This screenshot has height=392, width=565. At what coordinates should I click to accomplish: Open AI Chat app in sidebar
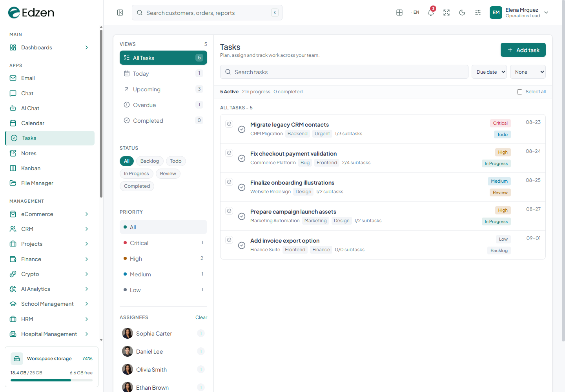(x=49, y=108)
